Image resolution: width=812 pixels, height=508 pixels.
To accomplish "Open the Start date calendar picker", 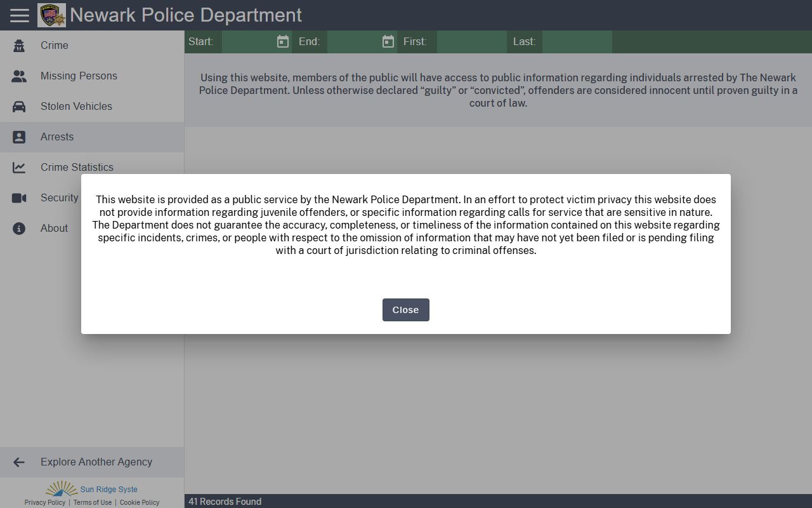I will [283, 42].
